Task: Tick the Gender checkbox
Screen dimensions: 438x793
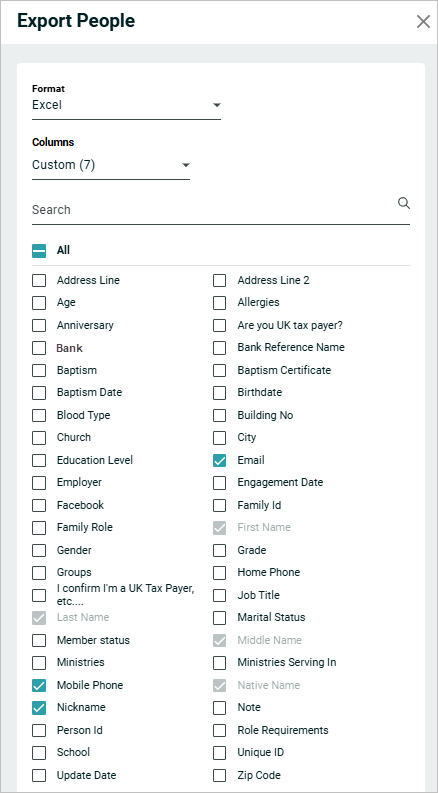Action: coord(39,550)
